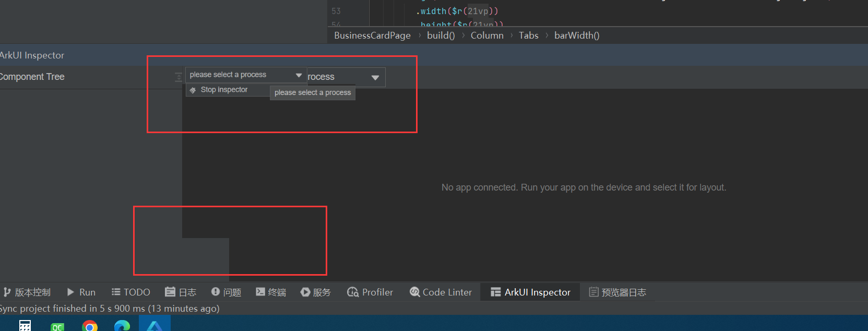The width and height of the screenshot is (868, 331).
Task: Click the 日志 log icon
Action: click(170, 292)
